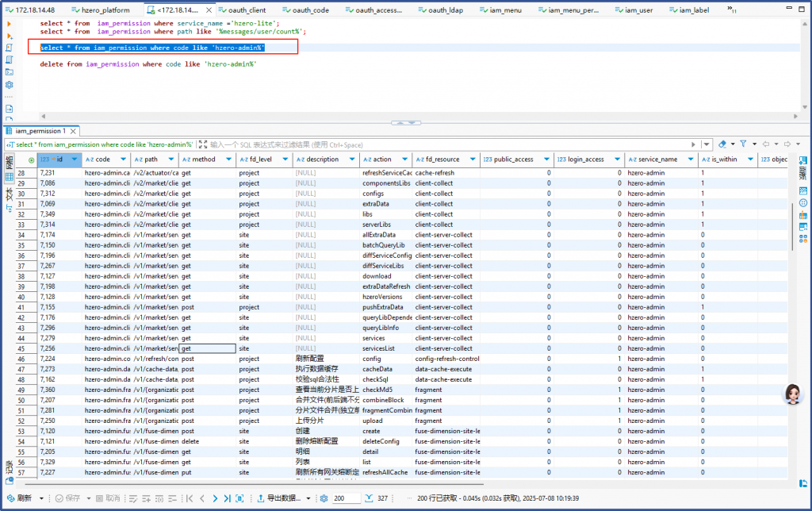
Task: Open the SQL editor settings gear icon
Action: tap(10, 84)
